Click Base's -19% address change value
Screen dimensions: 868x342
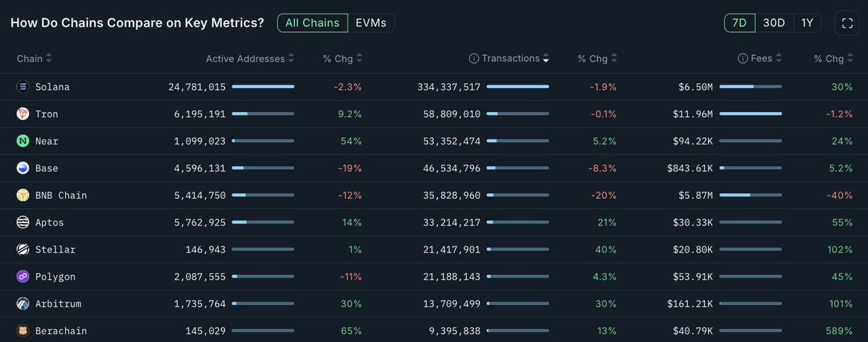(x=349, y=168)
